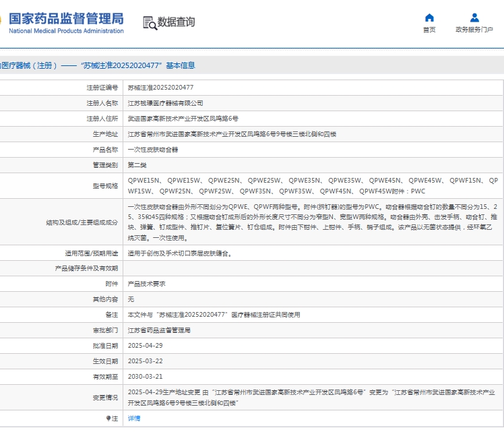The width and height of the screenshot is (504, 432).
Task: Select expiry date 2030-03-21
Action: click(146, 376)
